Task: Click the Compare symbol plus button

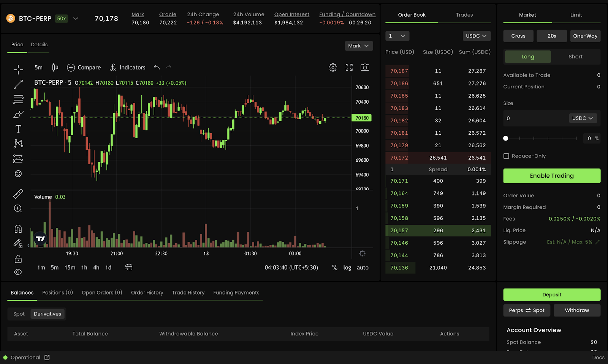Action: point(71,68)
